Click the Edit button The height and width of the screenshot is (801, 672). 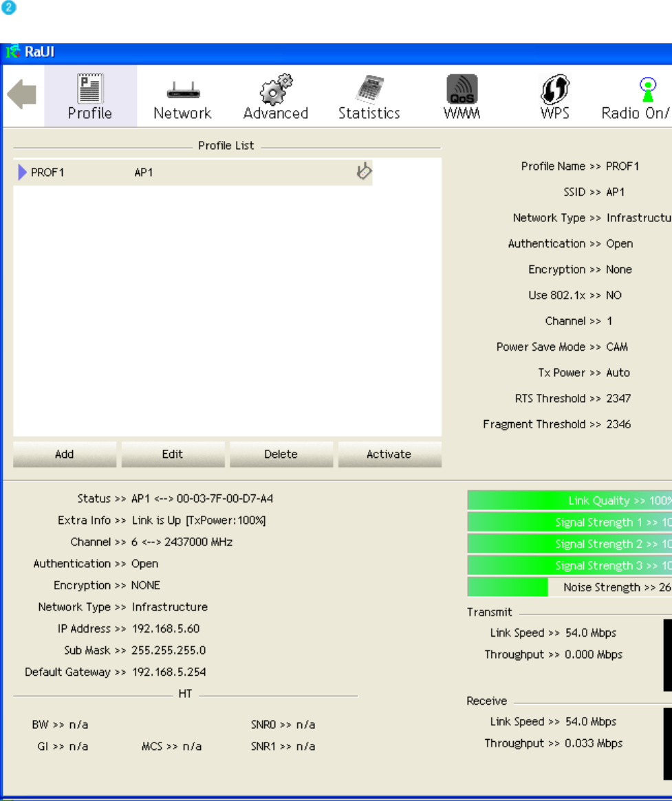point(173,454)
